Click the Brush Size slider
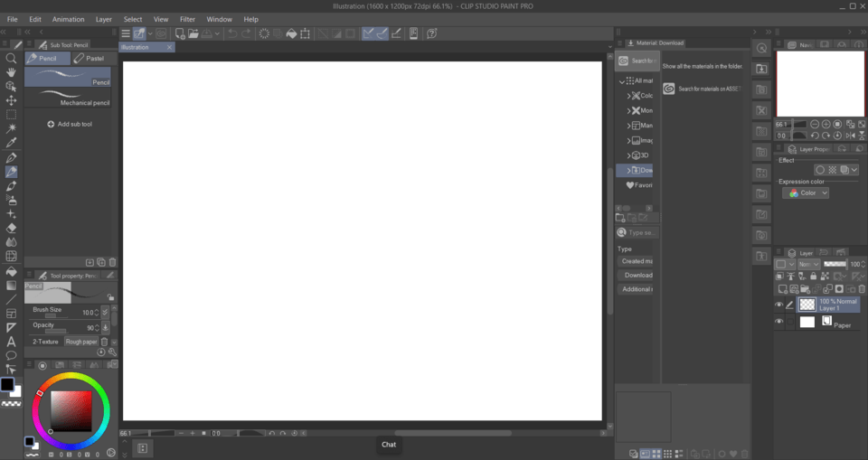This screenshot has height=460, width=868. coord(55,316)
